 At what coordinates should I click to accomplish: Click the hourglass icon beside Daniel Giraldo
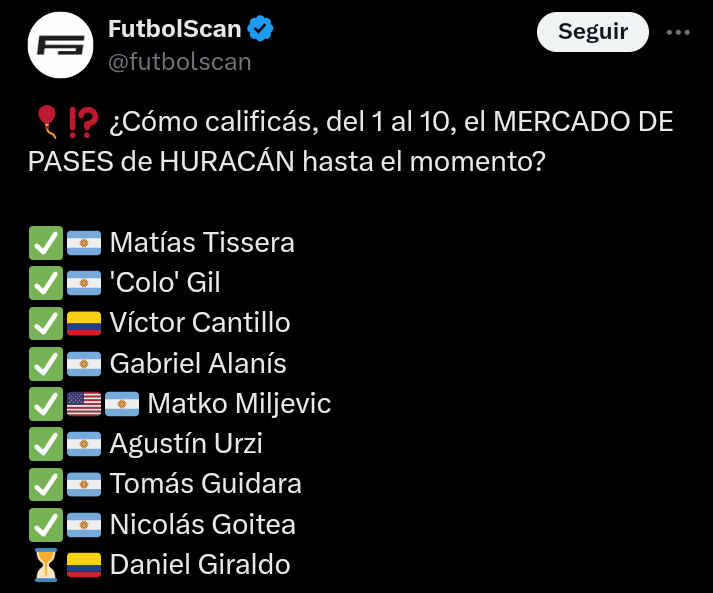pos(46,565)
